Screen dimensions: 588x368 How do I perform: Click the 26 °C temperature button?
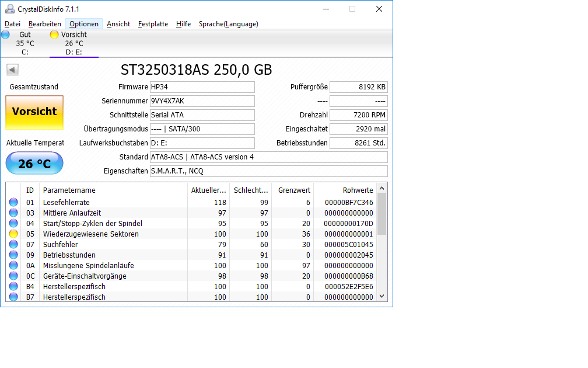pyautogui.click(x=34, y=164)
